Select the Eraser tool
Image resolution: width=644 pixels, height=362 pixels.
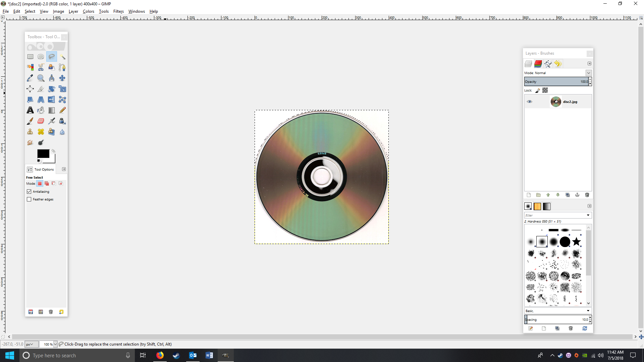[41, 121]
